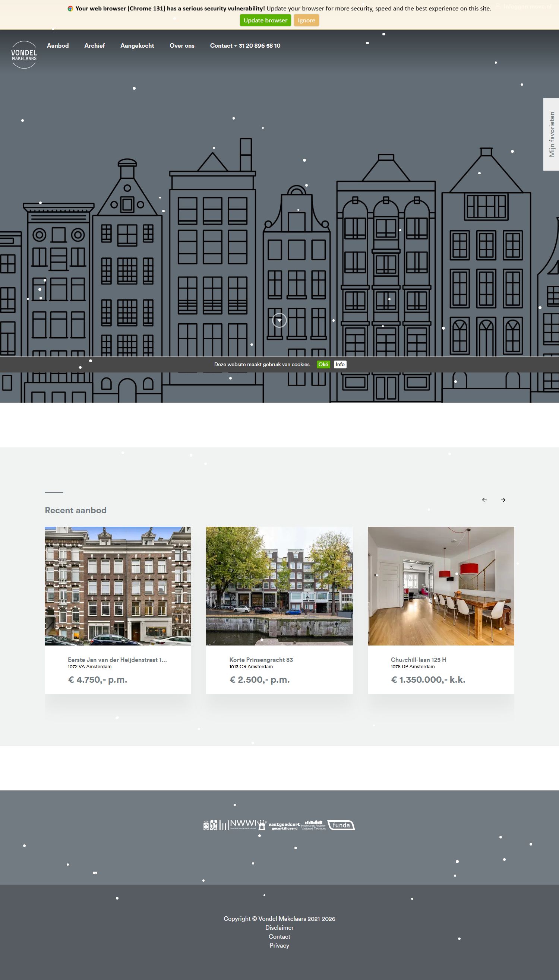
Task: Open the Eerste Jan van der Heijdenstraat photo
Action: tap(118, 586)
